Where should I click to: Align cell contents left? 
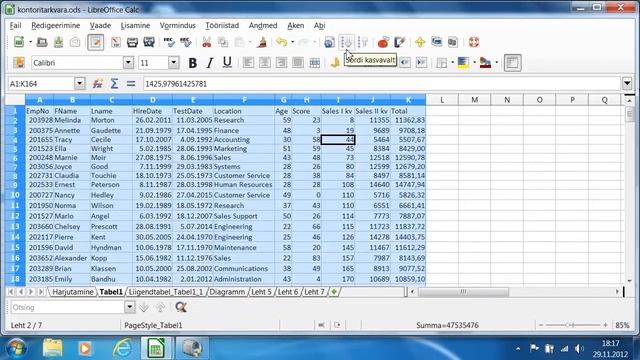point(248,62)
